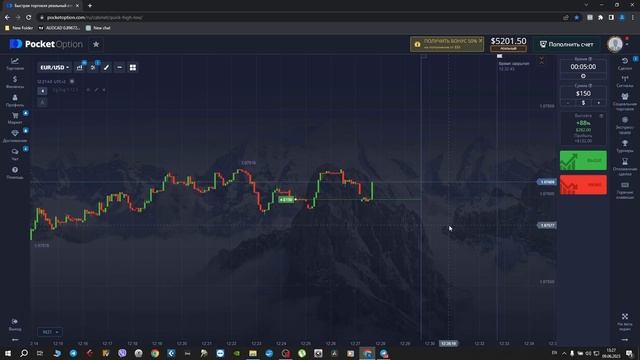This screenshot has height=360, width=640.
Task: Decrease trade amount with minus button
Action: (x=568, y=103)
